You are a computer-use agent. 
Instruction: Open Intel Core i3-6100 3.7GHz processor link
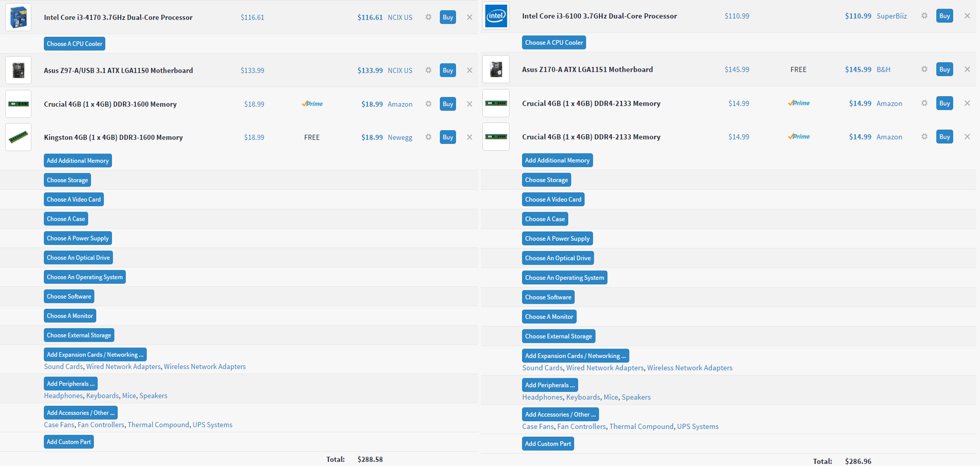[600, 16]
